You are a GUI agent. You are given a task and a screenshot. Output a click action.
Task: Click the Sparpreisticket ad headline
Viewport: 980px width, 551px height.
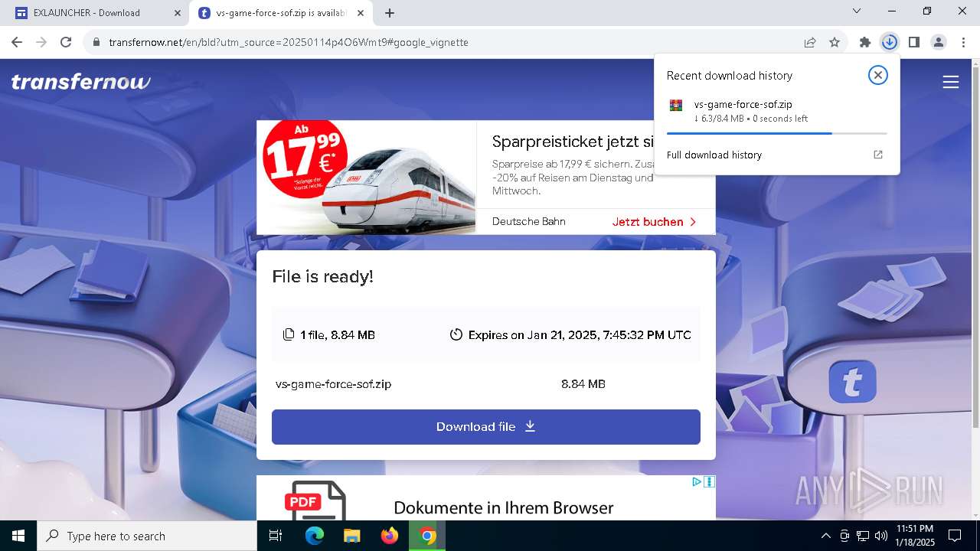[x=573, y=142]
